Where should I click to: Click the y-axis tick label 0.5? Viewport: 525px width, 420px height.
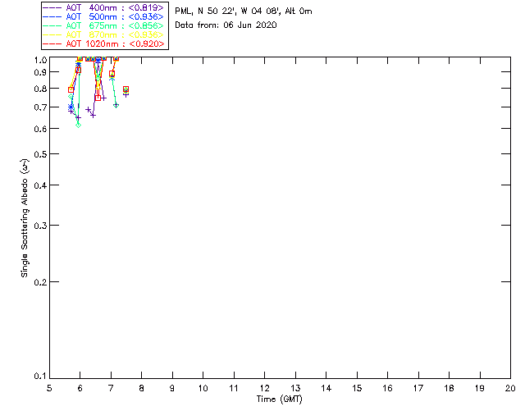(x=40, y=154)
